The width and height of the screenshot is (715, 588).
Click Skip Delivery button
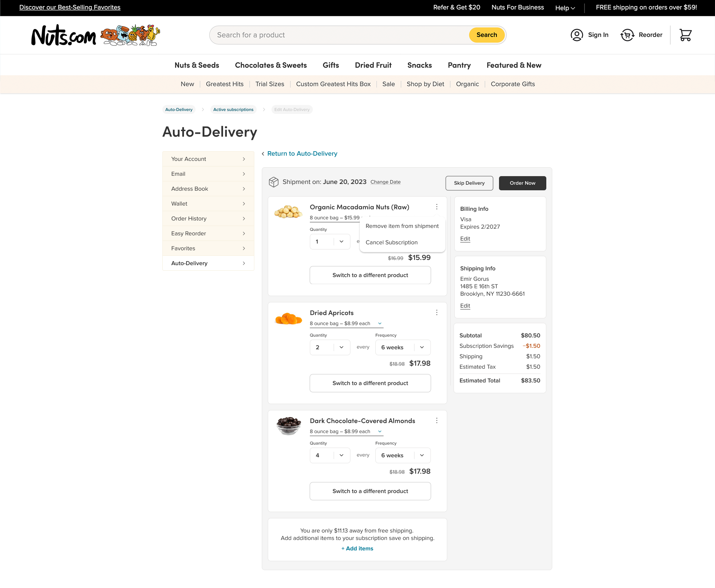click(469, 183)
